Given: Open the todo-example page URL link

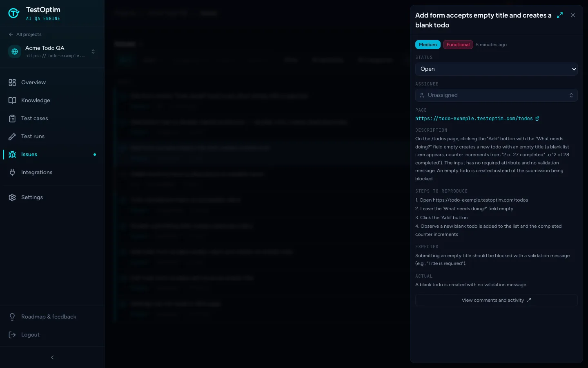Looking at the screenshot, I should [474, 119].
